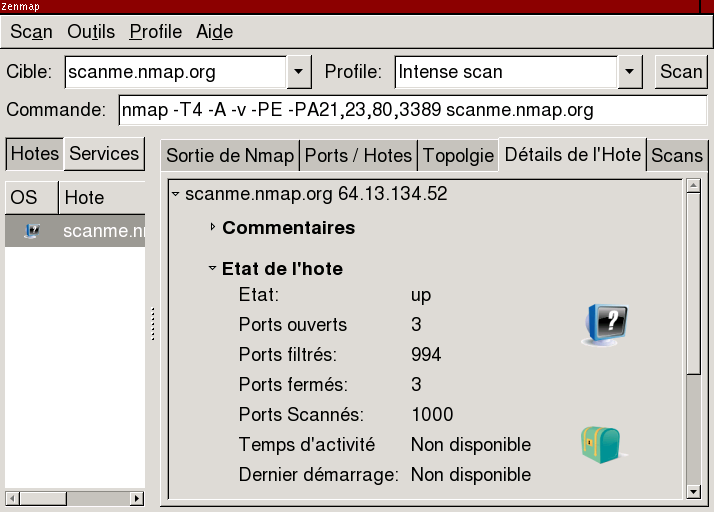This screenshot has height=512, width=714.
Task: Click the Profile combo box text field
Action: pos(506,72)
